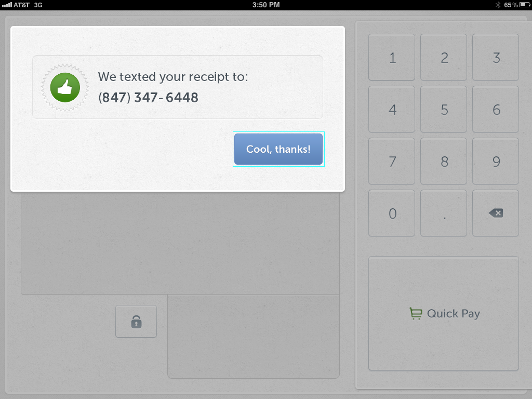
Task: Tap number 1 on the keypad
Action: coord(392,57)
